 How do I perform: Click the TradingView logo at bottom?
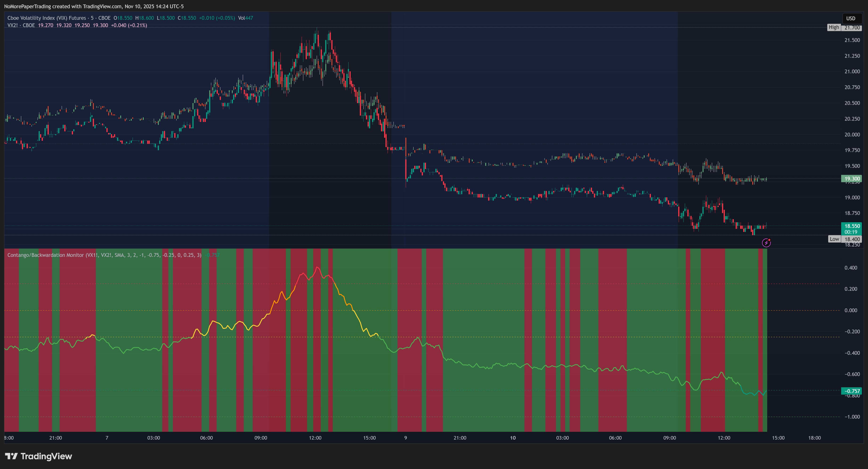pyautogui.click(x=38, y=456)
